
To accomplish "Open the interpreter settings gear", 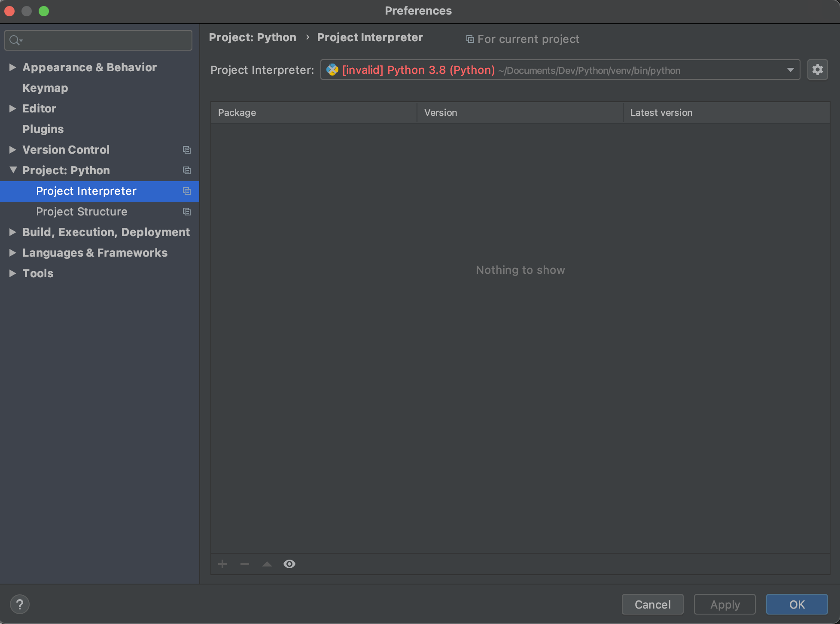I will click(x=818, y=70).
